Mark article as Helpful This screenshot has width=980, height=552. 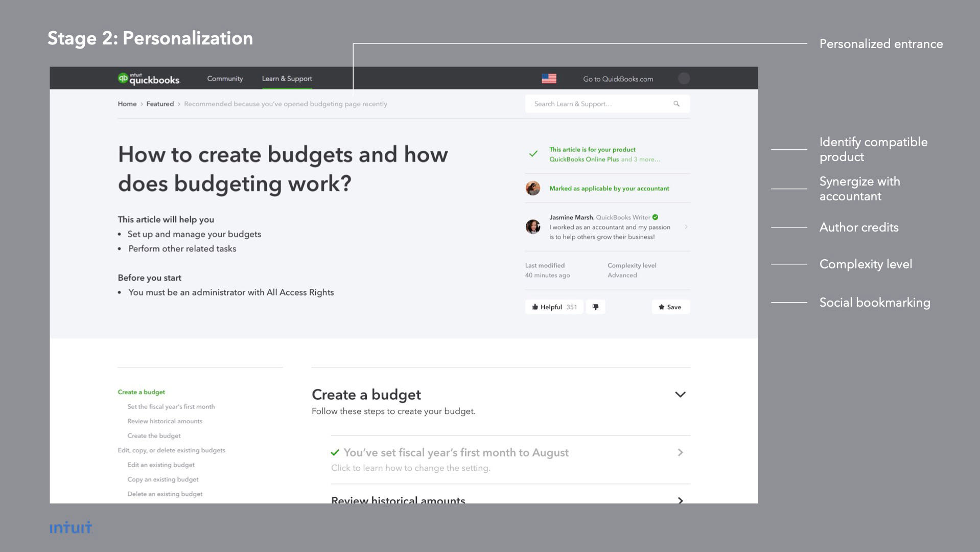(554, 307)
